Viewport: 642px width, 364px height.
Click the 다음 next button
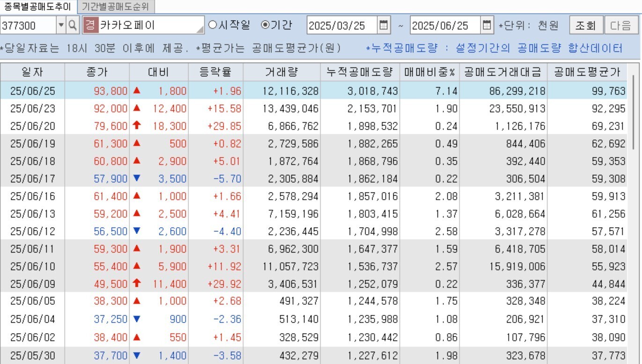tap(620, 25)
